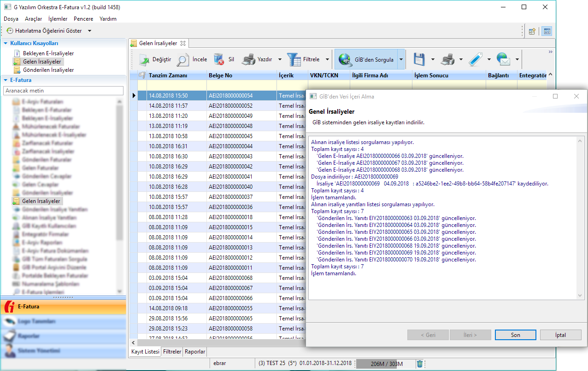Click the floppy disk save icon
The width and height of the screenshot is (588, 371).
(418, 59)
